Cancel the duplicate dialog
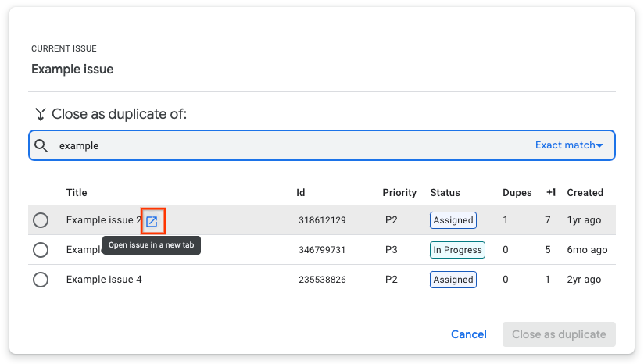 click(x=469, y=334)
